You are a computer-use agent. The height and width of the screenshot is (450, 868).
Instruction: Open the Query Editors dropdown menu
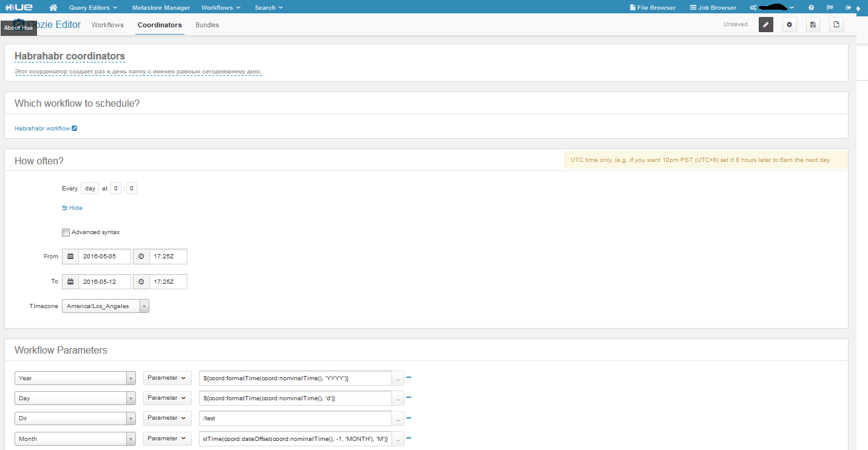92,7
